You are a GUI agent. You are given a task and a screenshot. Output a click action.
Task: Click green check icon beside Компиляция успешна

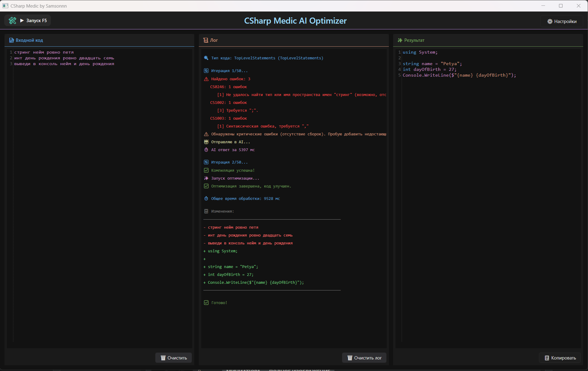[206, 171]
